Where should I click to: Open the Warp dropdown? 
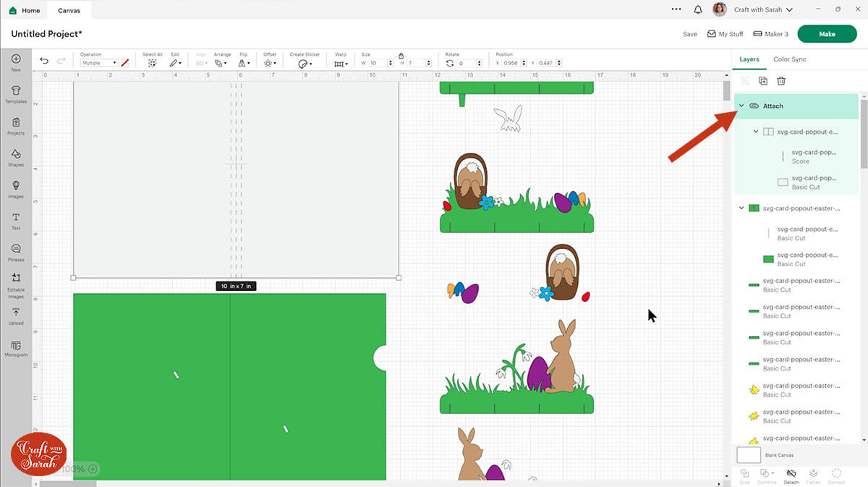341,63
